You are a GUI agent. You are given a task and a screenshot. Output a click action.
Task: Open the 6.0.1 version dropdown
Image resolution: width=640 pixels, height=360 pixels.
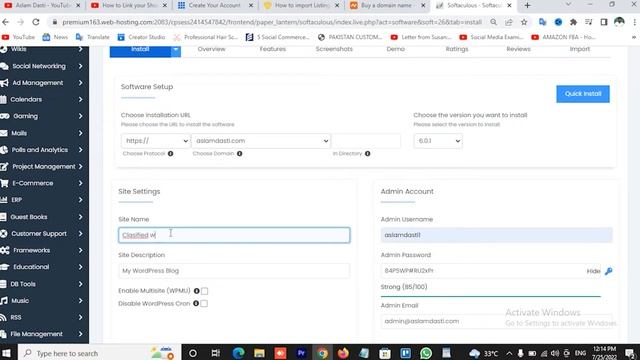pos(438,141)
